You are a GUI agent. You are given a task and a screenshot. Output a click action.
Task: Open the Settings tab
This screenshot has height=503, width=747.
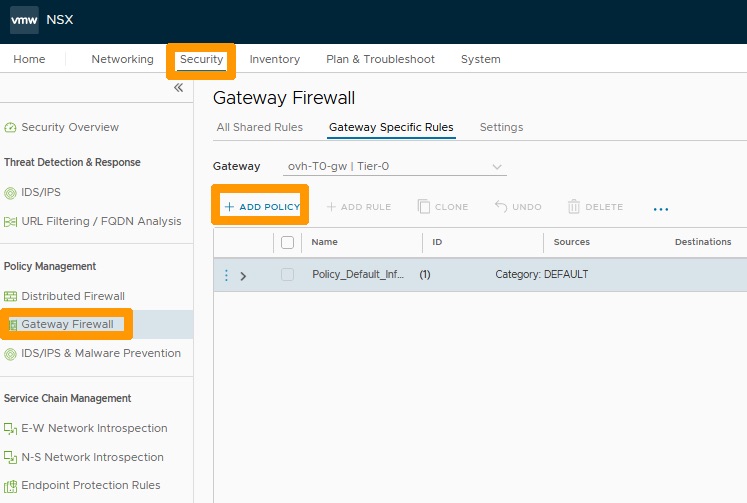coord(501,127)
